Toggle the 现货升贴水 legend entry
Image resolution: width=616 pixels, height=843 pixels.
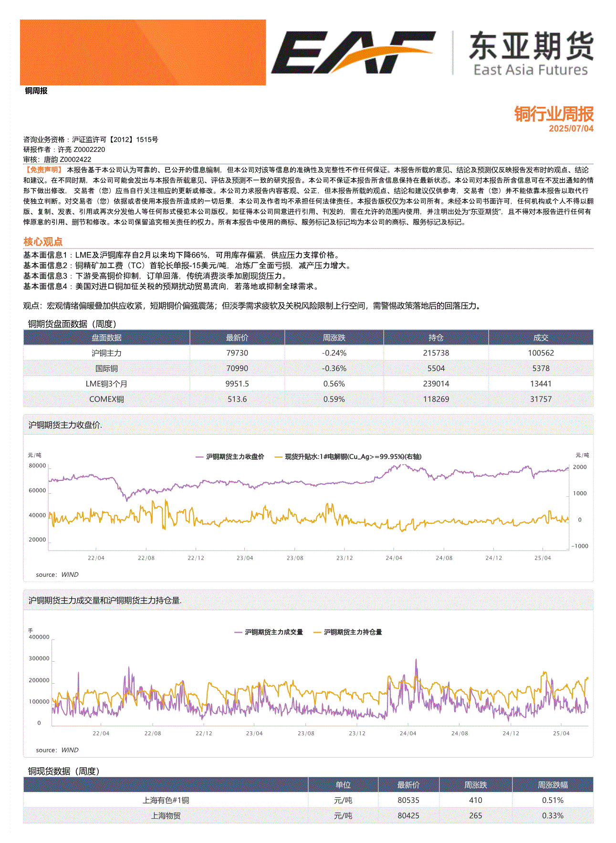pyautogui.click(x=348, y=457)
